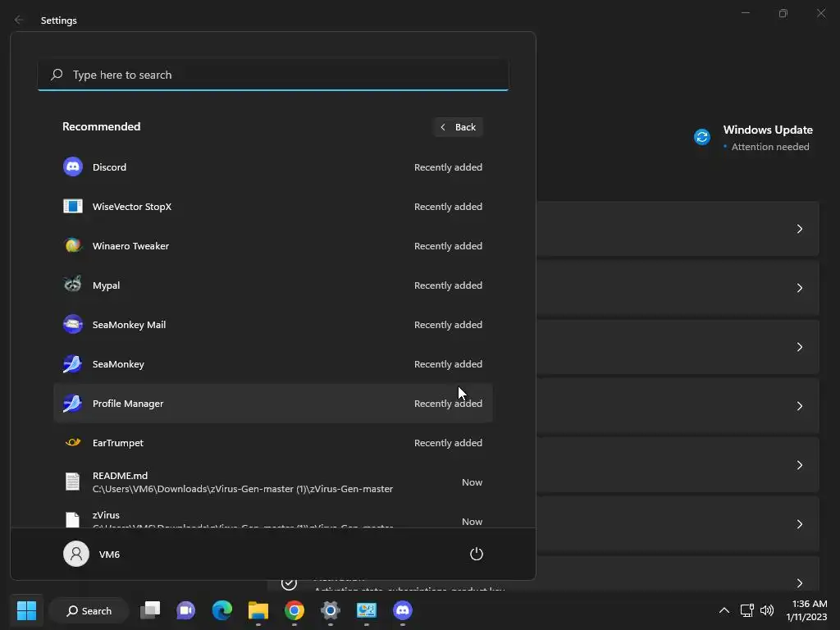
Task: Expand fifth Settings row chevron
Action: (x=799, y=464)
